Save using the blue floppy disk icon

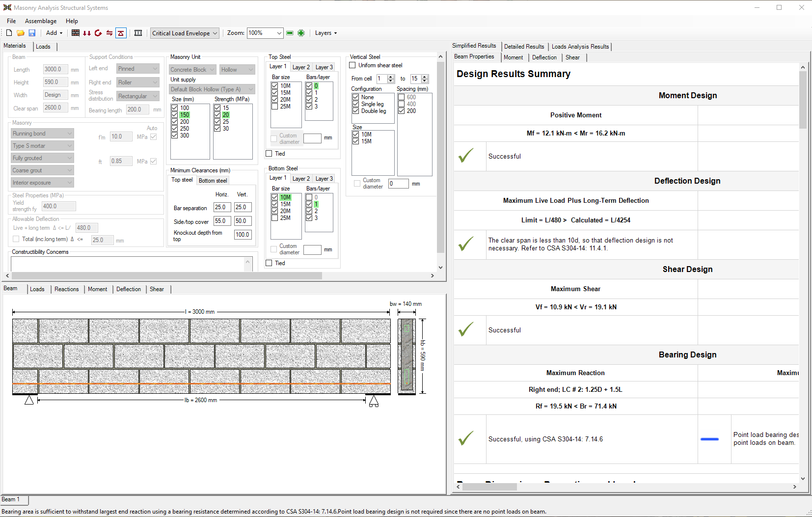click(x=32, y=33)
